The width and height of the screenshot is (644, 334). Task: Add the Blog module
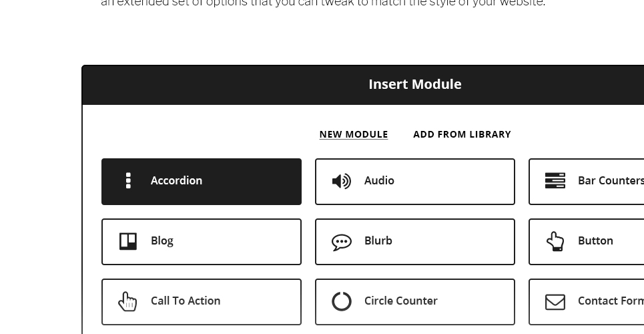pos(202,242)
